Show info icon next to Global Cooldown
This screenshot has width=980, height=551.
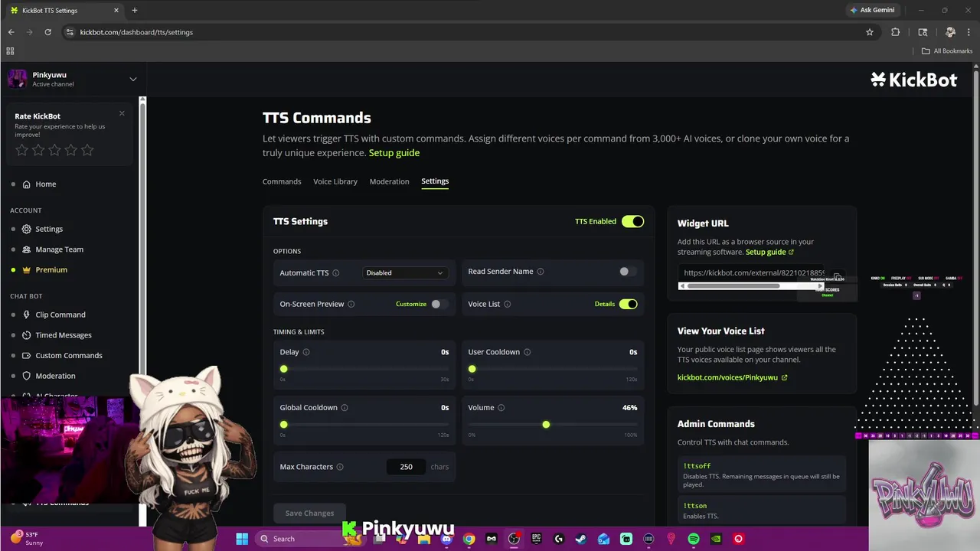[345, 408]
